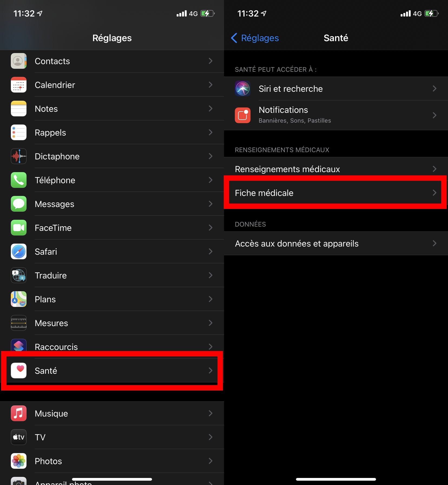Tap the FaceTime camera icon
Screen dimensions: 448x485
click(x=19, y=228)
